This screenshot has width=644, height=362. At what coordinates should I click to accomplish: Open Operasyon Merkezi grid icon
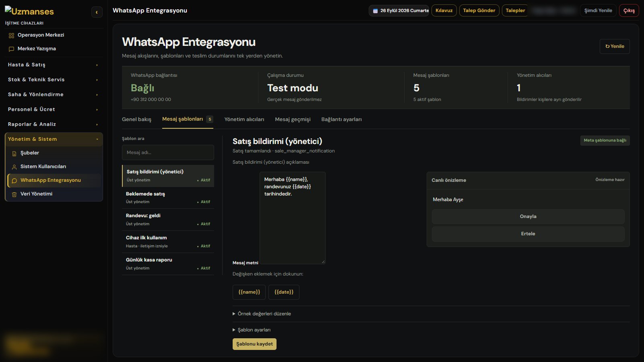coord(11,35)
